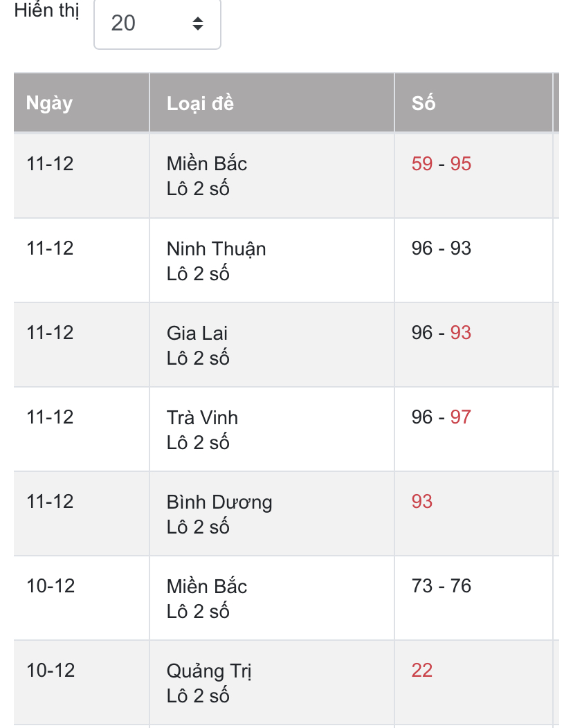Viewport: 573px width, 728px height.
Task: Select red number 22 in Quảng Trị row
Action: click(x=421, y=671)
